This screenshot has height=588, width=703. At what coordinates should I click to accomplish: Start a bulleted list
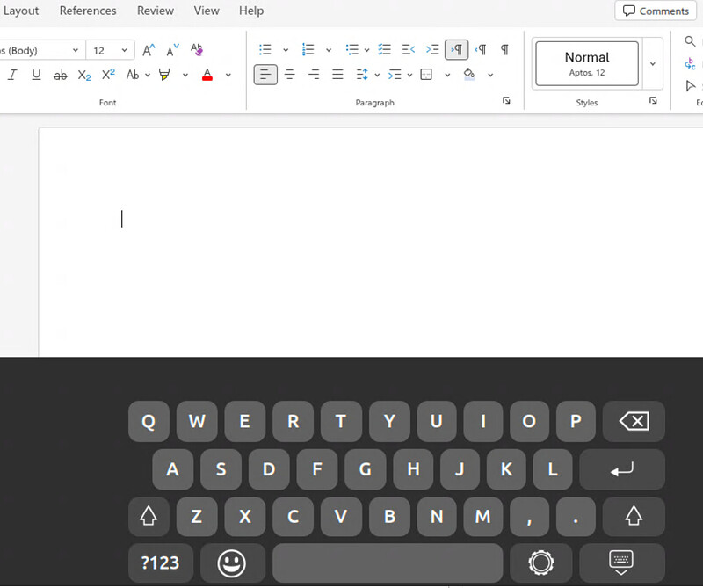(265, 49)
